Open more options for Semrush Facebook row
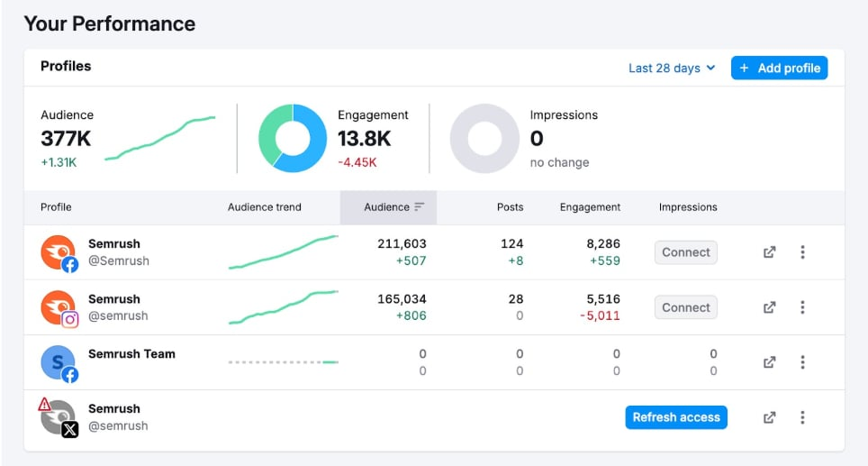 (x=802, y=252)
